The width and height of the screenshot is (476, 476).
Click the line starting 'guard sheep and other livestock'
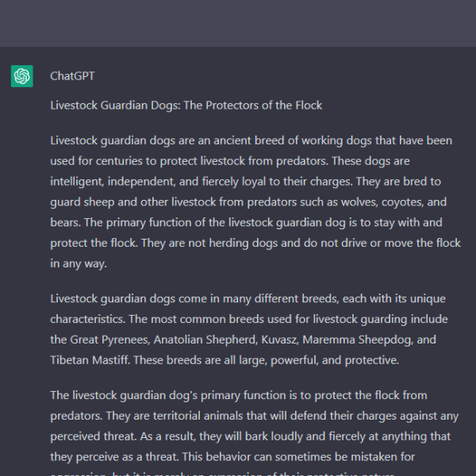(x=248, y=202)
